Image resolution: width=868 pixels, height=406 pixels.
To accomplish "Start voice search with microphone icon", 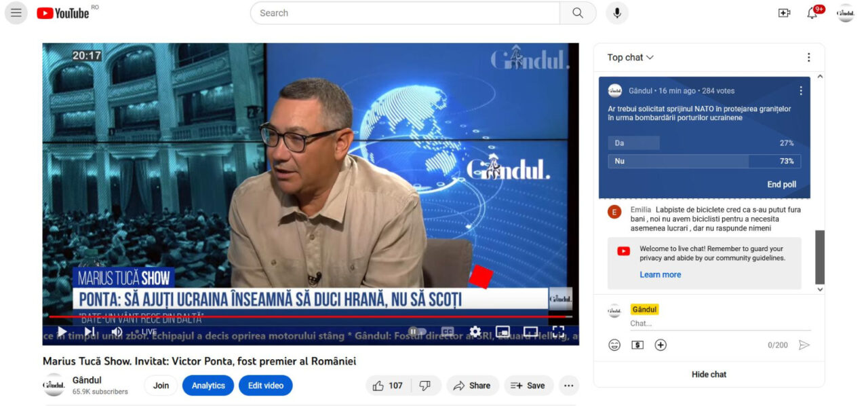I will 617,13.
